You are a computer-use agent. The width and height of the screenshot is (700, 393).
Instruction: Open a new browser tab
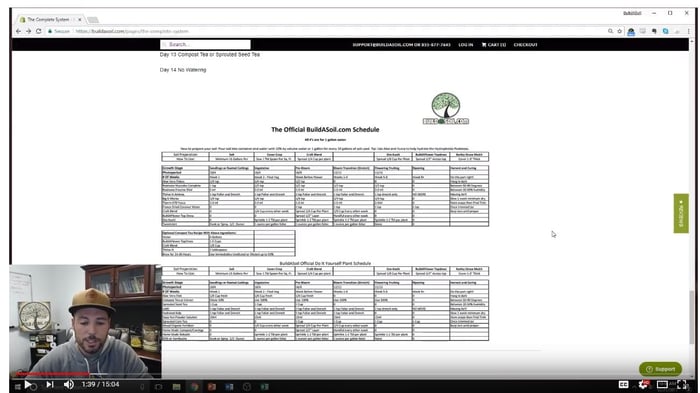click(93, 20)
